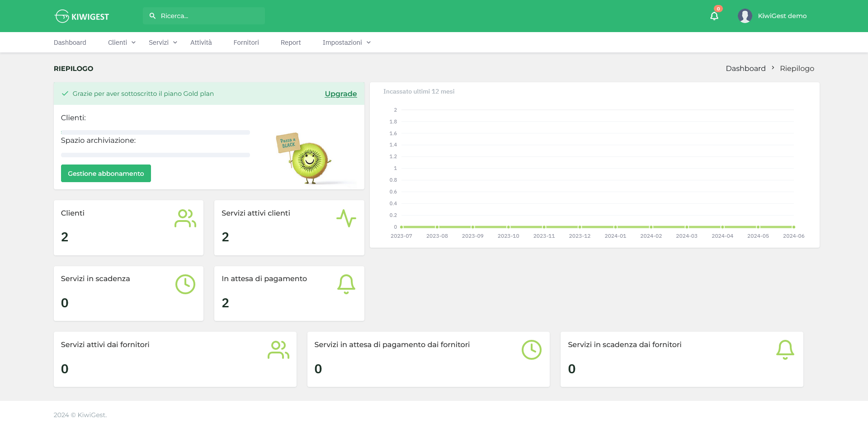The height and width of the screenshot is (428, 868).
Task: Click 'In attesa di pagamento' card title
Action: tap(264, 279)
